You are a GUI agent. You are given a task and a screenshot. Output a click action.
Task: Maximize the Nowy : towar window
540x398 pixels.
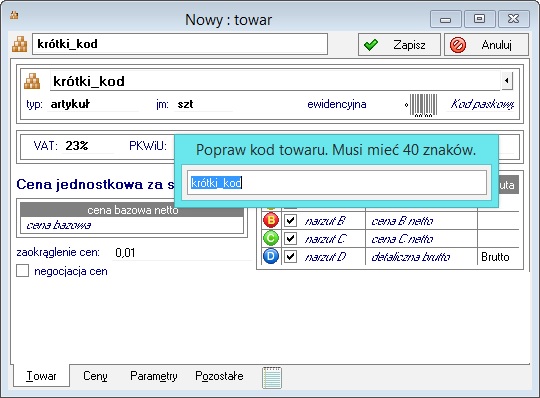pyautogui.click(x=479, y=19)
